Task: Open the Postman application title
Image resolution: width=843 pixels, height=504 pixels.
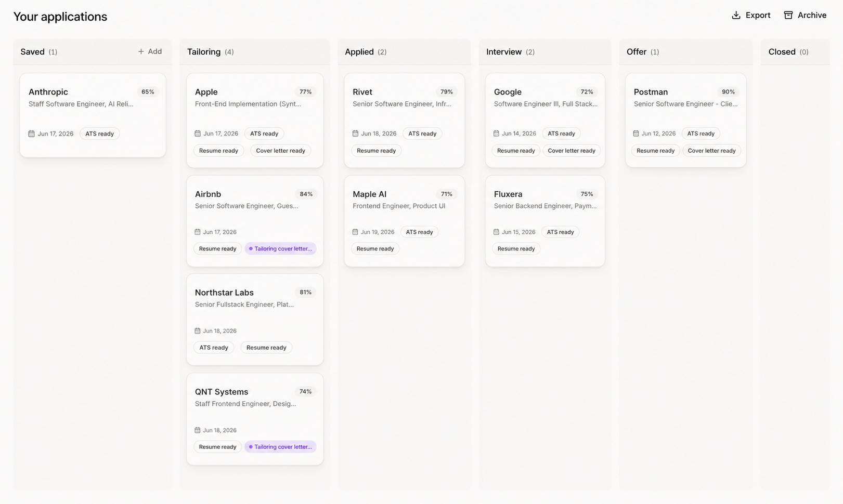Action: 651,92
